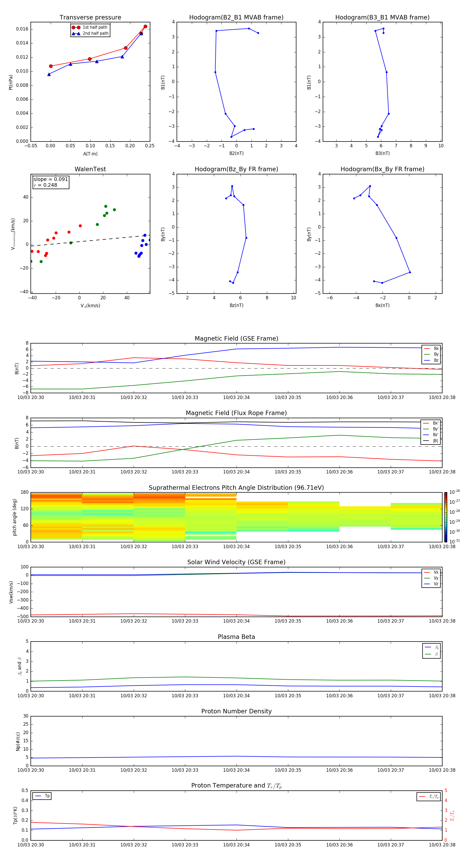Screen dimensions: 473x868
Task: Click the 10^-26 color bar label
Action: click(455, 492)
